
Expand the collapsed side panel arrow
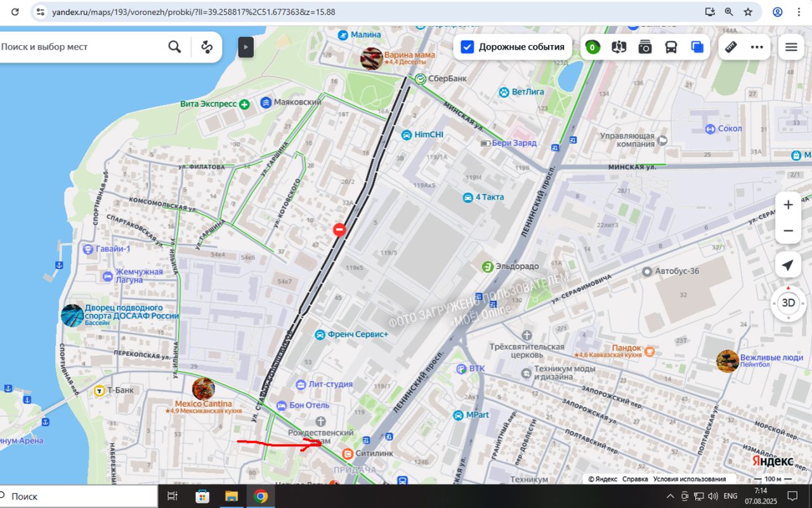tap(246, 47)
